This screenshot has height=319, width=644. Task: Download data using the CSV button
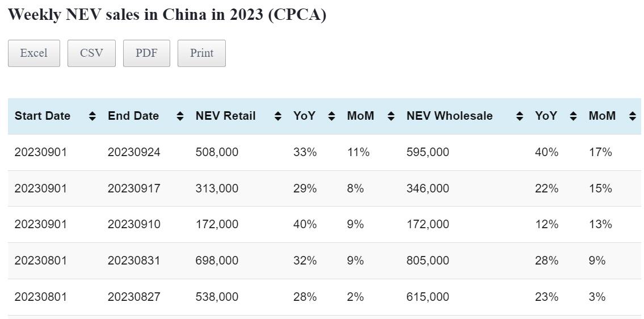click(x=91, y=53)
